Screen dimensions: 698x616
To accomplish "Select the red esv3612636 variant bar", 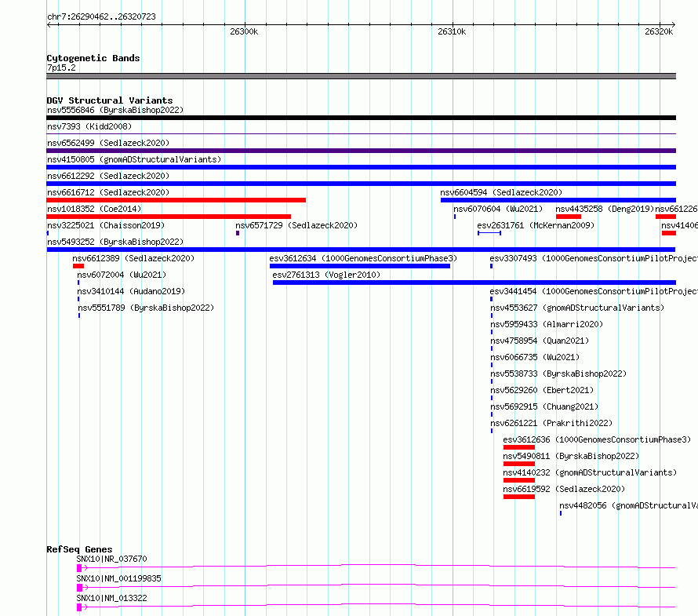I will click(x=519, y=447).
